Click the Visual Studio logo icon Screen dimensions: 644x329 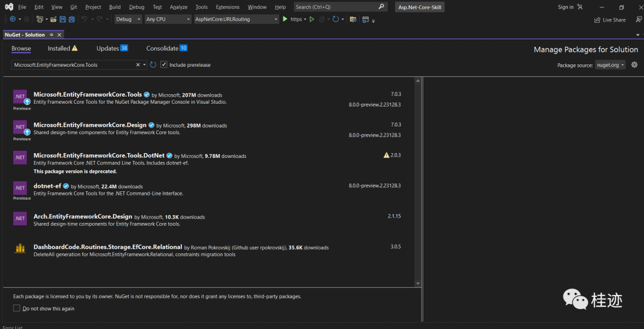pyautogui.click(x=8, y=7)
